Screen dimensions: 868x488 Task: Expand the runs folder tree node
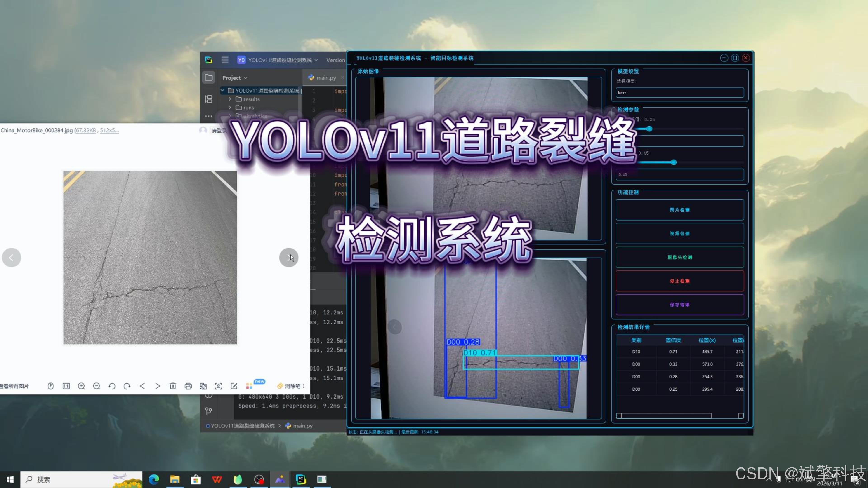pos(230,108)
